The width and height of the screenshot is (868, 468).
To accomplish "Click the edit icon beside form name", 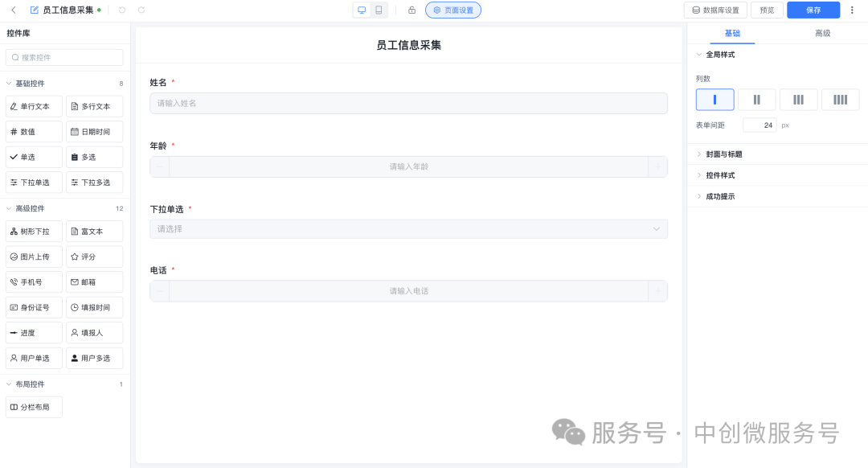I will click(x=35, y=10).
